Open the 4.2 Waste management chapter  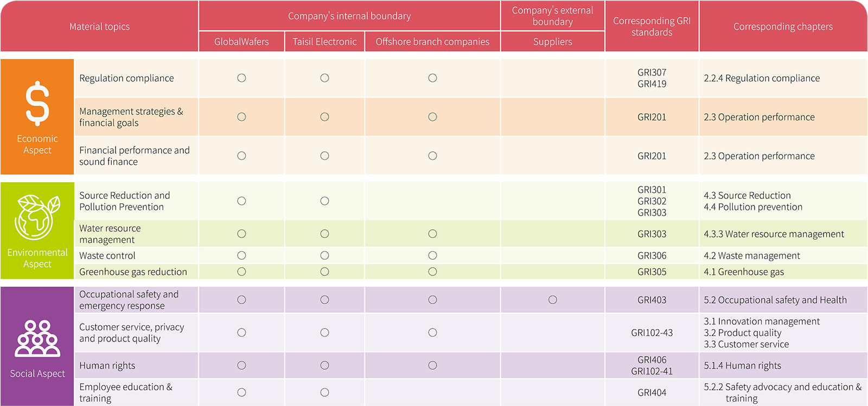pos(752,256)
